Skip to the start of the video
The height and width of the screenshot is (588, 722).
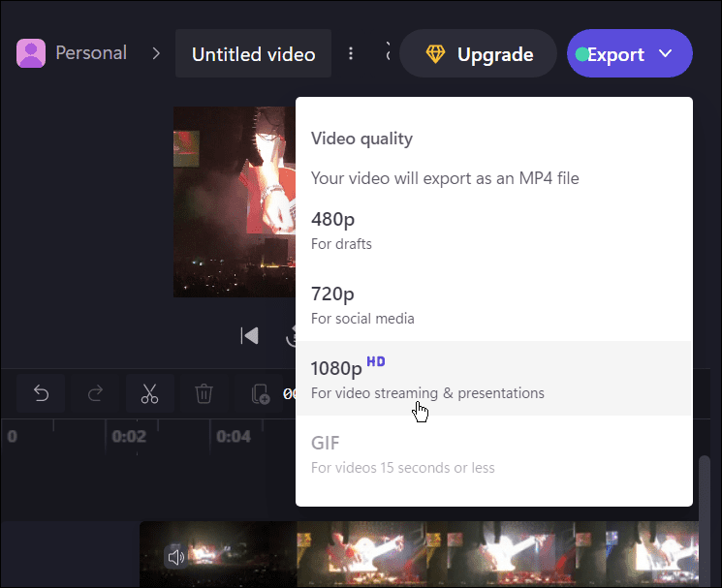coord(249,335)
